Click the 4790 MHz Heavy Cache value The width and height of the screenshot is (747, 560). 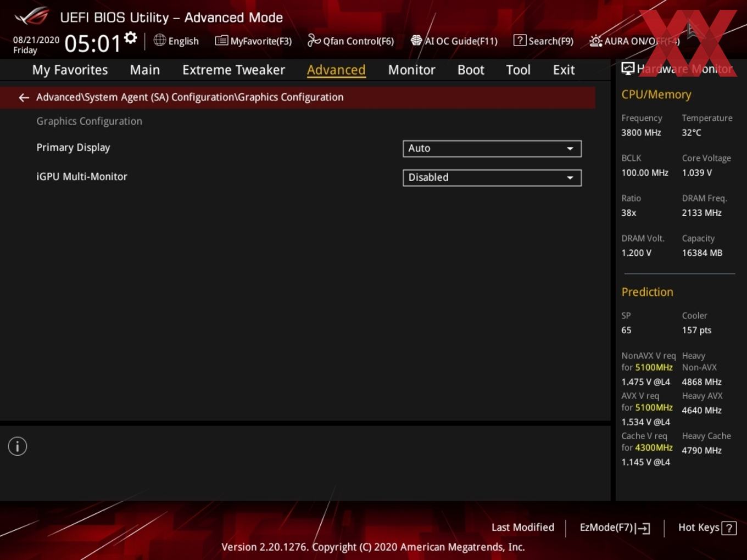tap(701, 450)
